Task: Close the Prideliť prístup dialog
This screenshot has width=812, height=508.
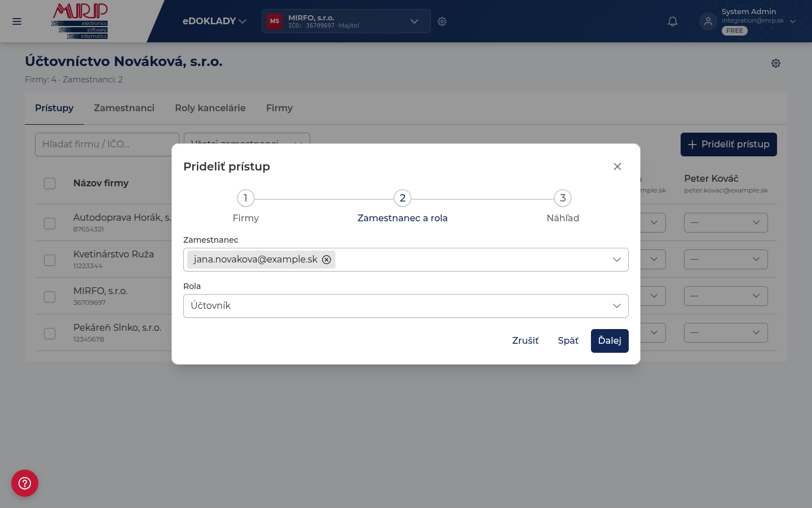Action: [x=617, y=167]
